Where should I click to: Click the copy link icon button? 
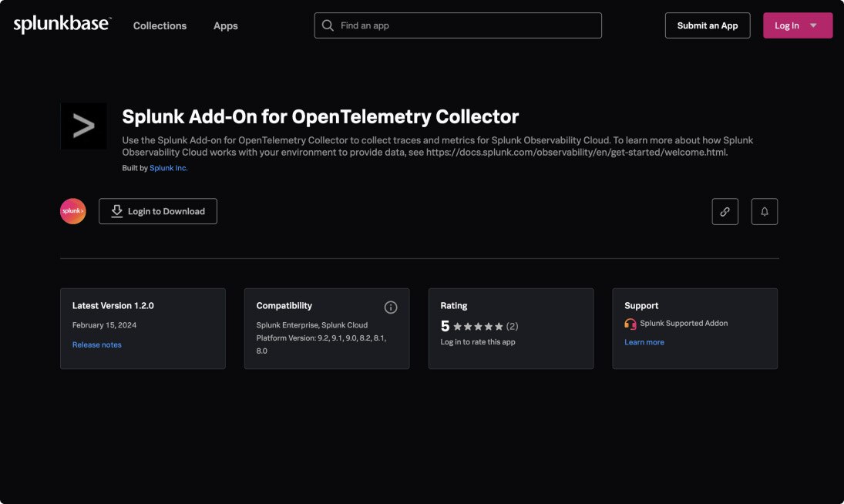click(725, 211)
